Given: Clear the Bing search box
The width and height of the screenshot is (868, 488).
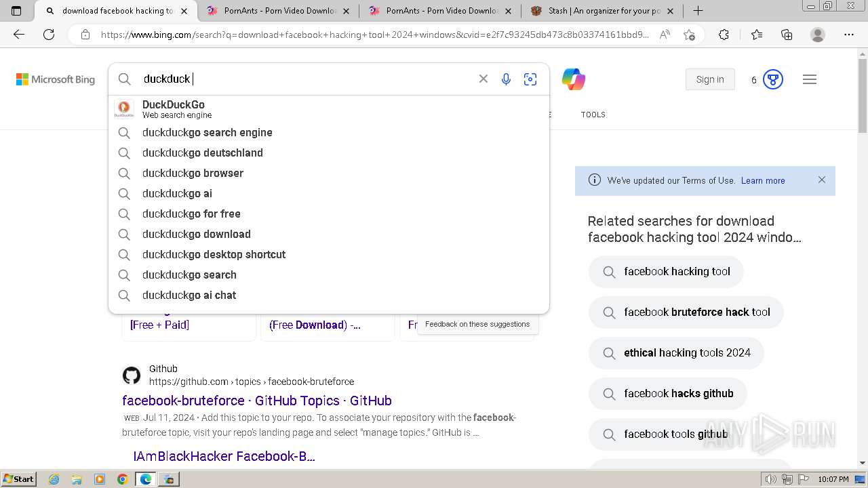Looking at the screenshot, I should point(484,79).
